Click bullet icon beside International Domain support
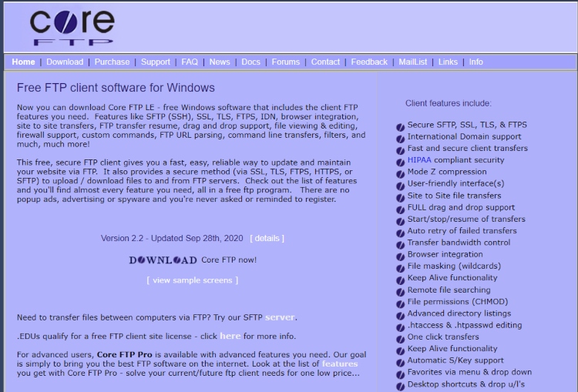578x392 pixels. [x=400, y=139]
